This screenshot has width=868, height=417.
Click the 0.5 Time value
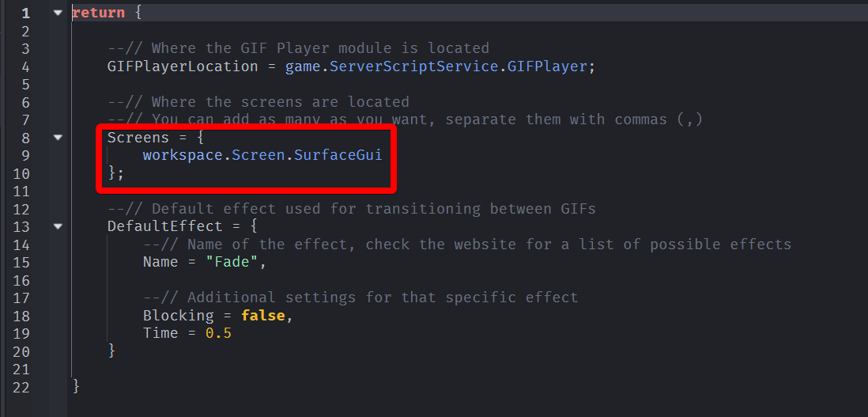point(218,333)
